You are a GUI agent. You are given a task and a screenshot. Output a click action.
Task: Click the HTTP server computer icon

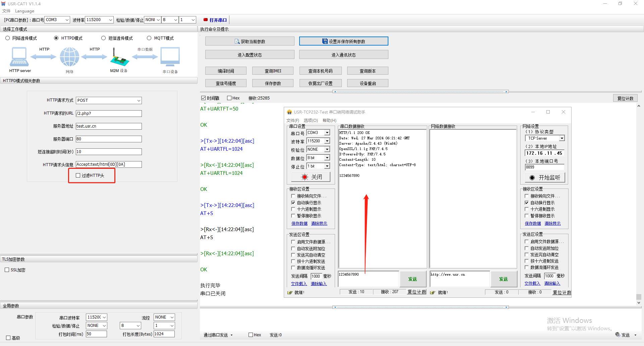19,57
